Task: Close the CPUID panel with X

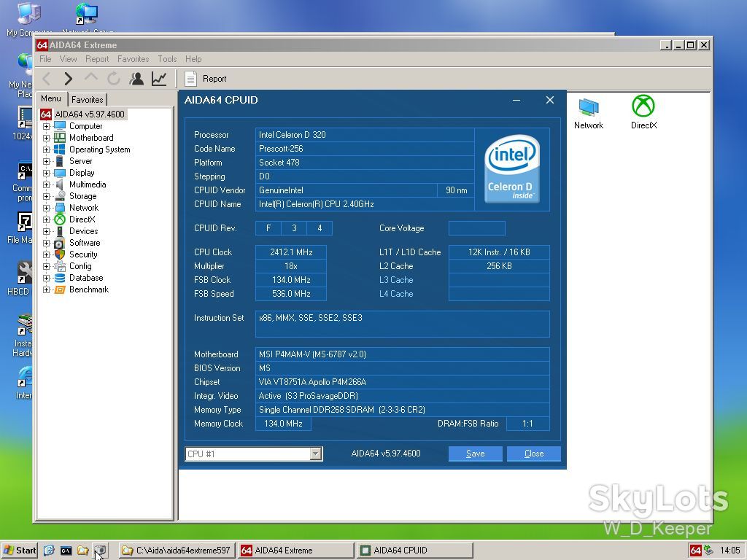Action: (x=550, y=100)
